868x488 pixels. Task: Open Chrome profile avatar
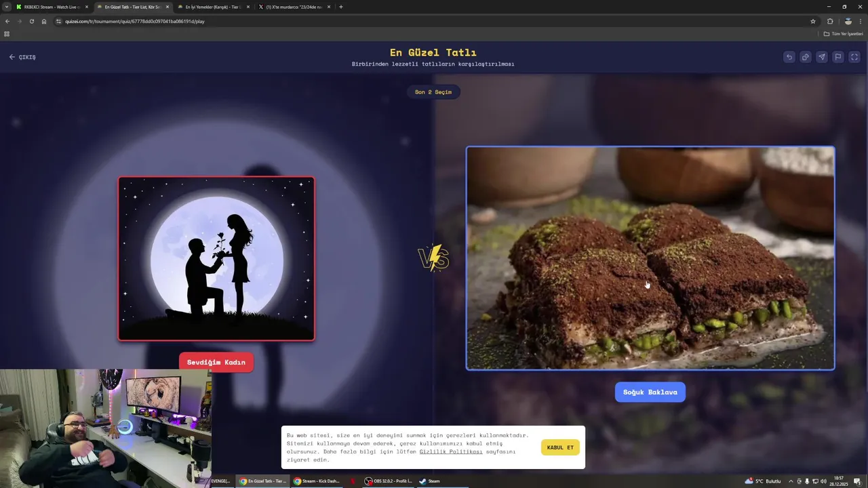[x=848, y=21]
